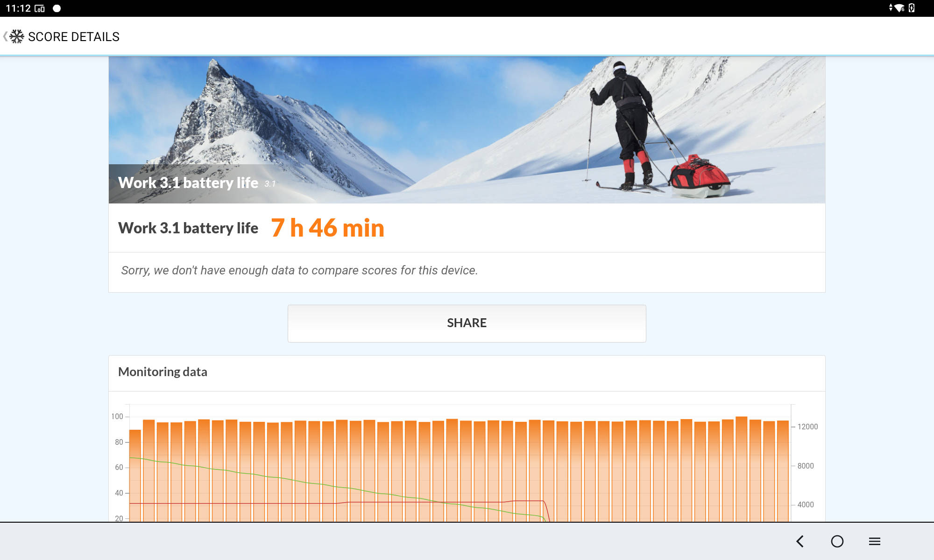Tap the 7 h 46 min score
Image resolution: width=934 pixels, height=560 pixels.
point(328,228)
